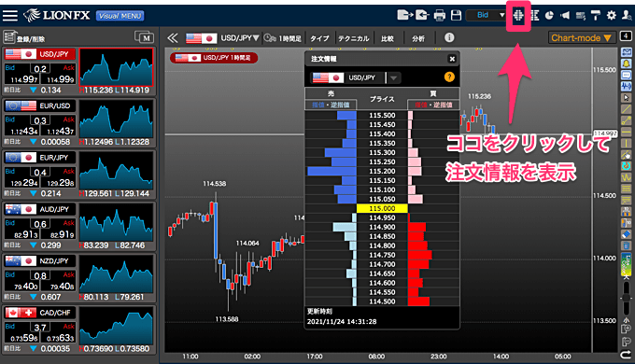Open the テクニカル menu

(354, 38)
